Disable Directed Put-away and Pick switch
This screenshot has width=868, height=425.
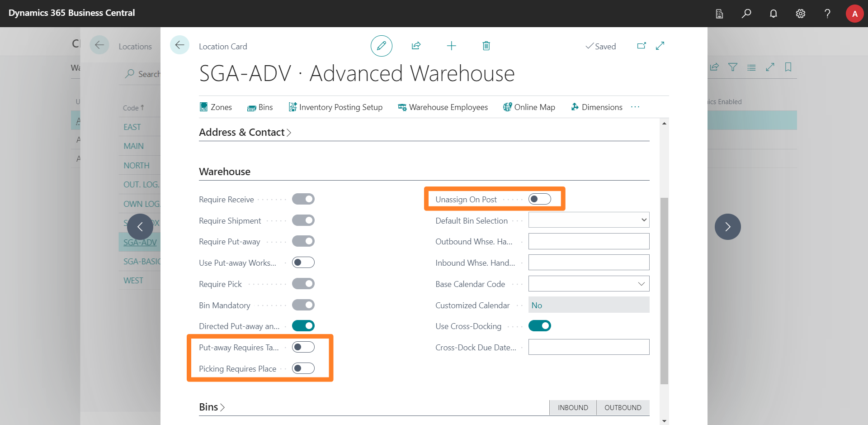click(x=303, y=326)
